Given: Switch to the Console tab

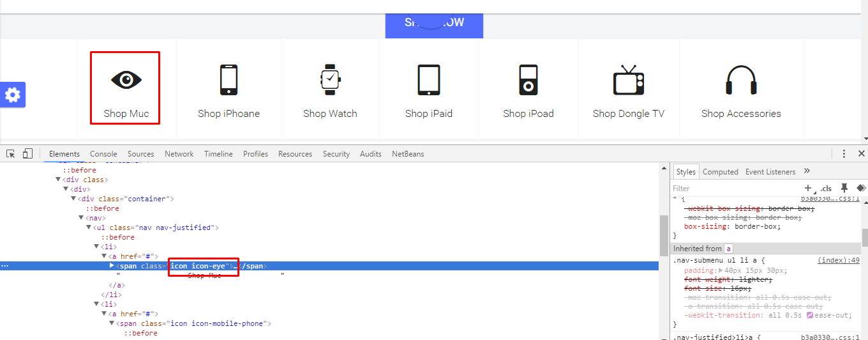Looking at the screenshot, I should 103,154.
